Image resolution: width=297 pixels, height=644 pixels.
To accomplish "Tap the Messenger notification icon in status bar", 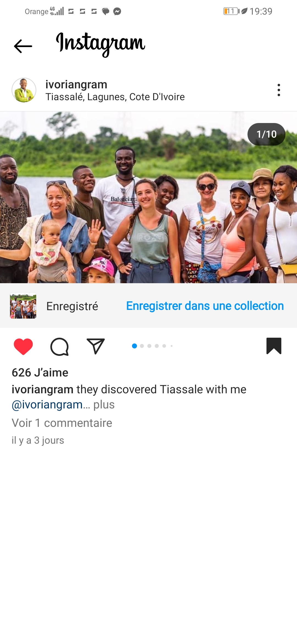I will tap(117, 11).
